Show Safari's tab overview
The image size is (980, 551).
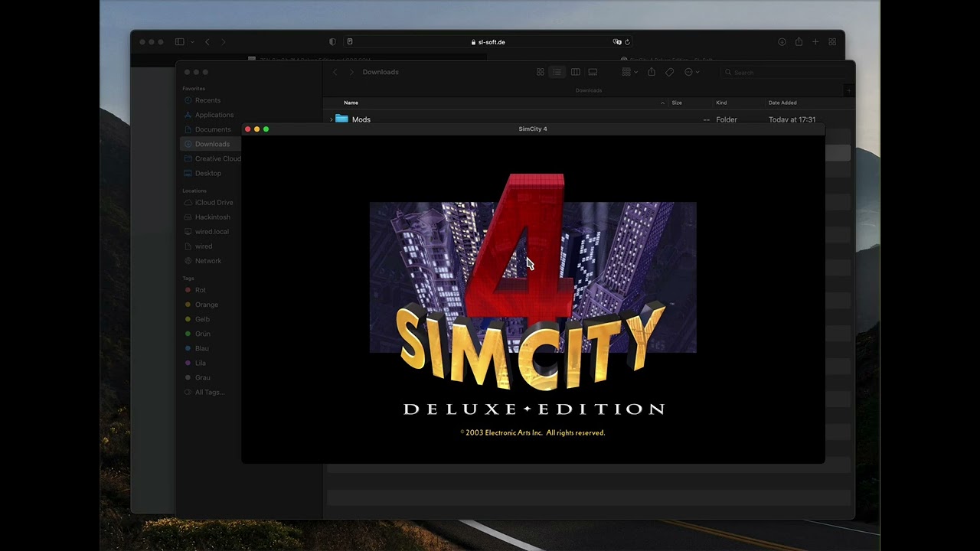coord(832,42)
